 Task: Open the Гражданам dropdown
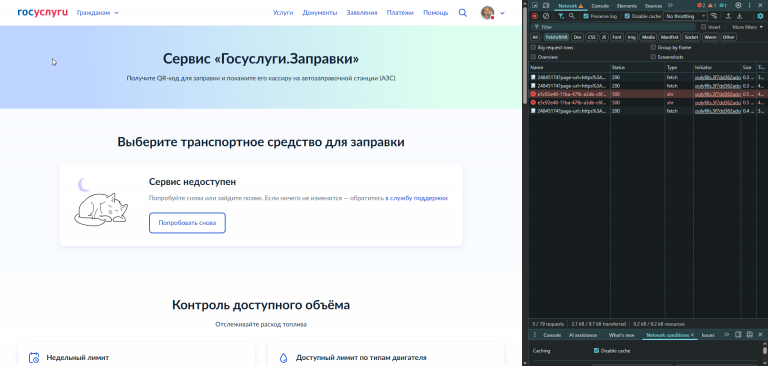pyautogui.click(x=97, y=13)
